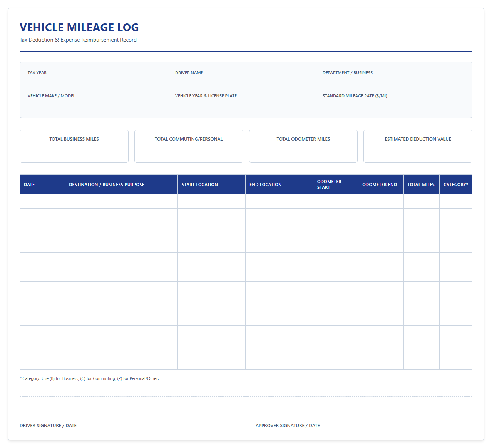The height and width of the screenshot is (448, 492).
Task: Click the Driver Name field
Action: (x=246, y=82)
